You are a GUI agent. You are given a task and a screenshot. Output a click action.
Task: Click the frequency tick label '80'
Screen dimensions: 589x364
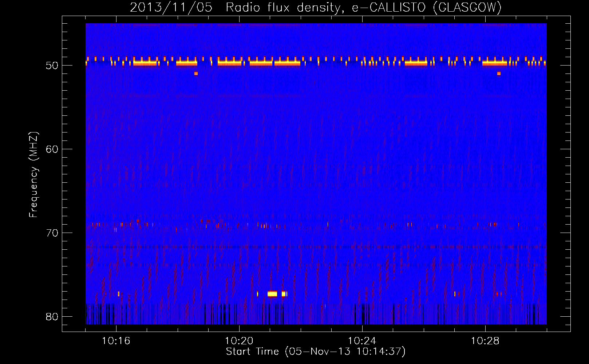(x=52, y=317)
